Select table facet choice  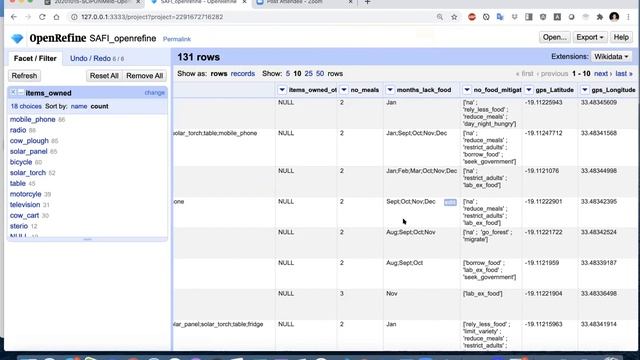point(18,183)
